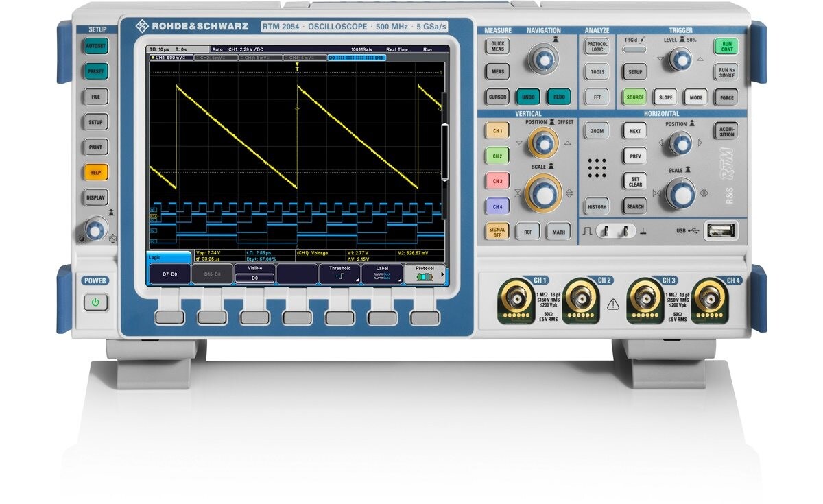Click the Logic menu tab on screen
This screenshot has height=504, width=823.
[169, 257]
